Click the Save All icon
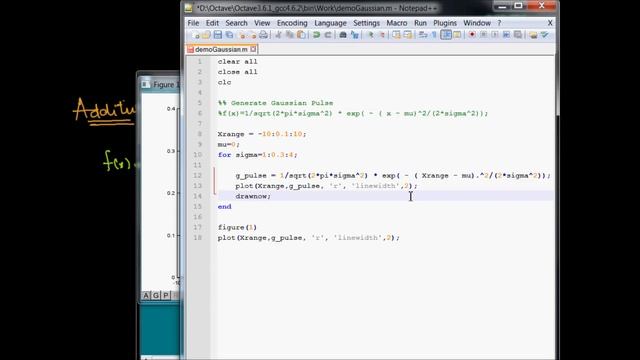This screenshot has width=640, height=360. point(229,35)
